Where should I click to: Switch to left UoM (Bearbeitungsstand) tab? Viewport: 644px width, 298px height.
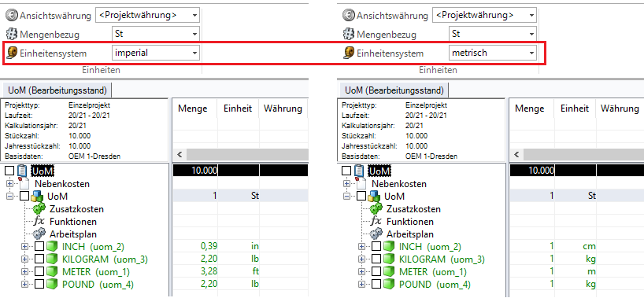click(57, 90)
